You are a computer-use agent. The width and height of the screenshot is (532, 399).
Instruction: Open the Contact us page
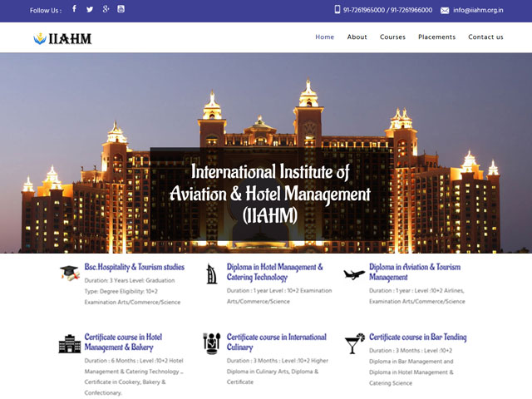pyautogui.click(x=485, y=37)
